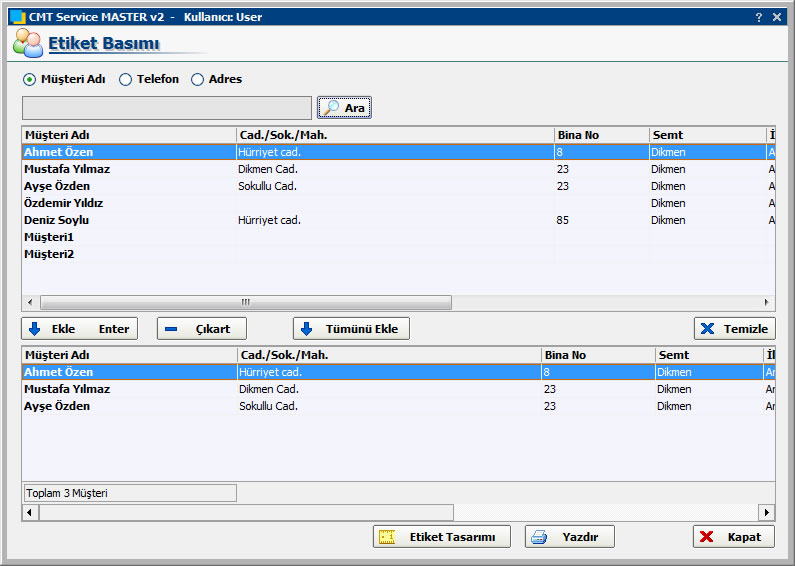The width and height of the screenshot is (795, 566).
Task: Click the right arrow of the upper horizontal scrollbar
Action: click(x=767, y=302)
